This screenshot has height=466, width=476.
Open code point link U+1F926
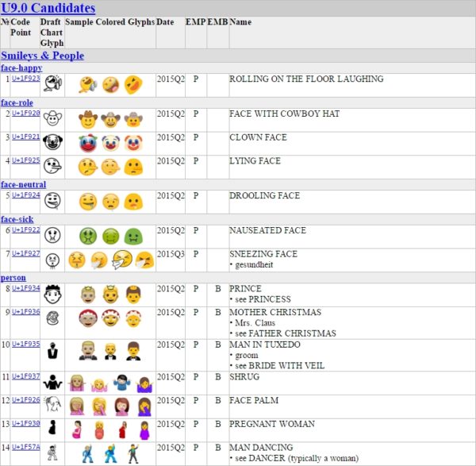click(x=26, y=400)
